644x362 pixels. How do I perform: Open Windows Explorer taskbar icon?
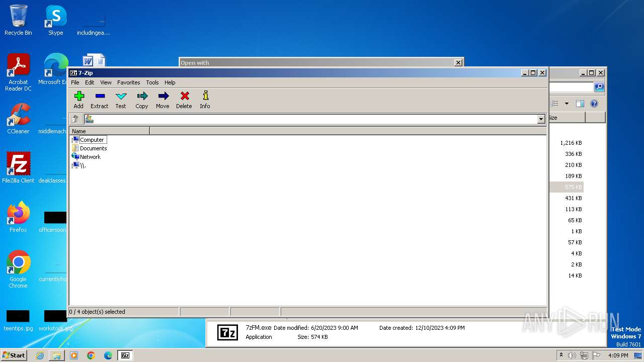[x=57, y=355]
